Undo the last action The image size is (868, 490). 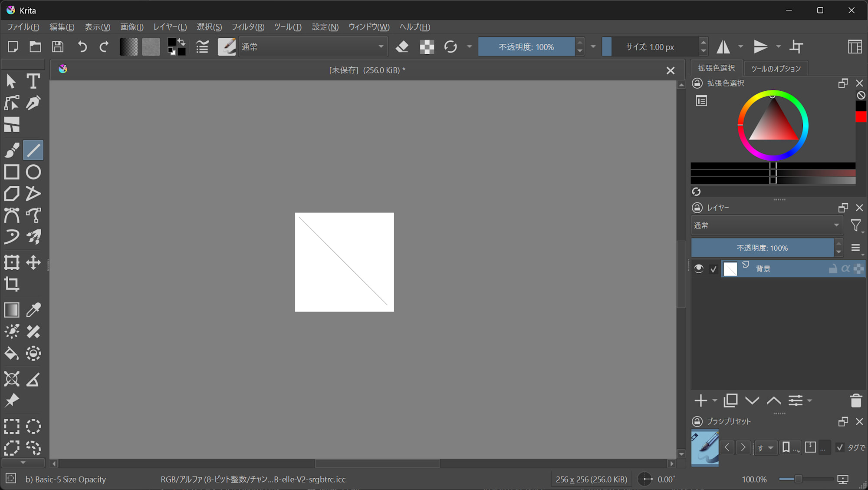[x=82, y=46]
